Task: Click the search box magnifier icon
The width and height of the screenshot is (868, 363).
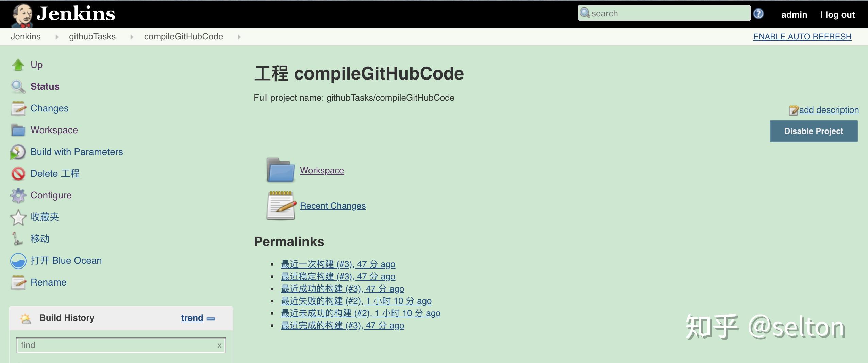Action: click(x=585, y=13)
